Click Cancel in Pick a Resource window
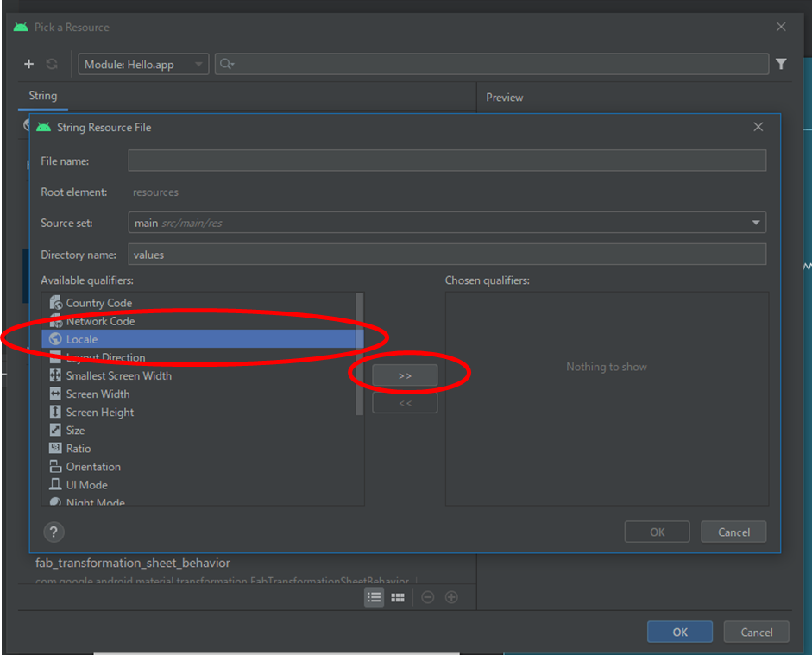Screen dimensions: 812x655 [x=756, y=632]
